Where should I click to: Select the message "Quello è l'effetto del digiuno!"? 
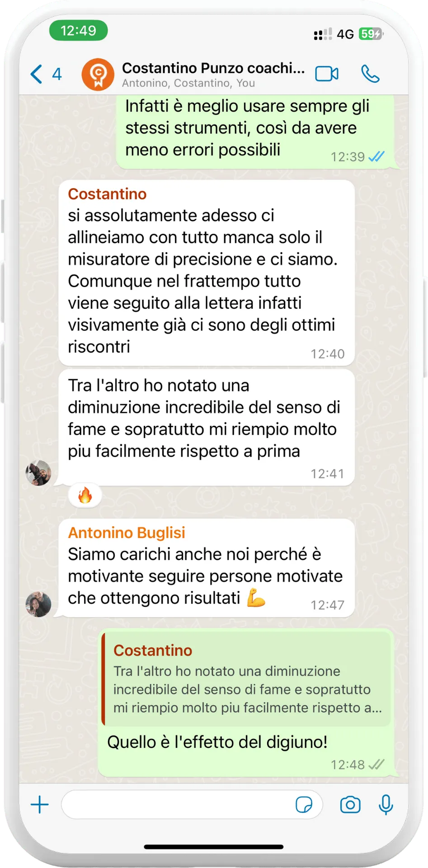coord(217,742)
